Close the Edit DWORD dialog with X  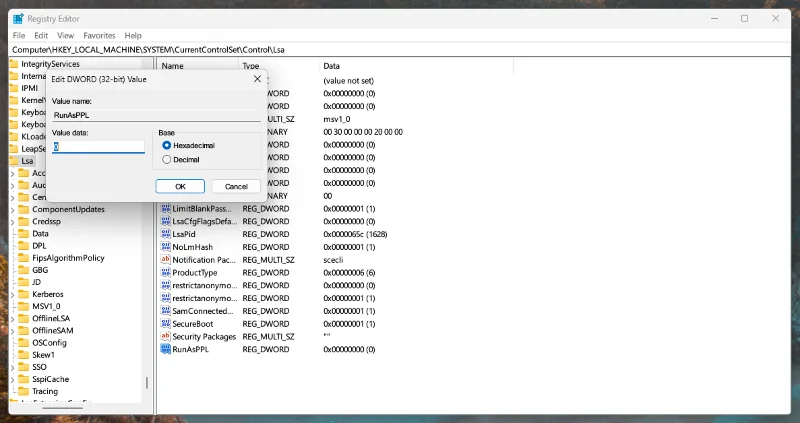[256, 78]
